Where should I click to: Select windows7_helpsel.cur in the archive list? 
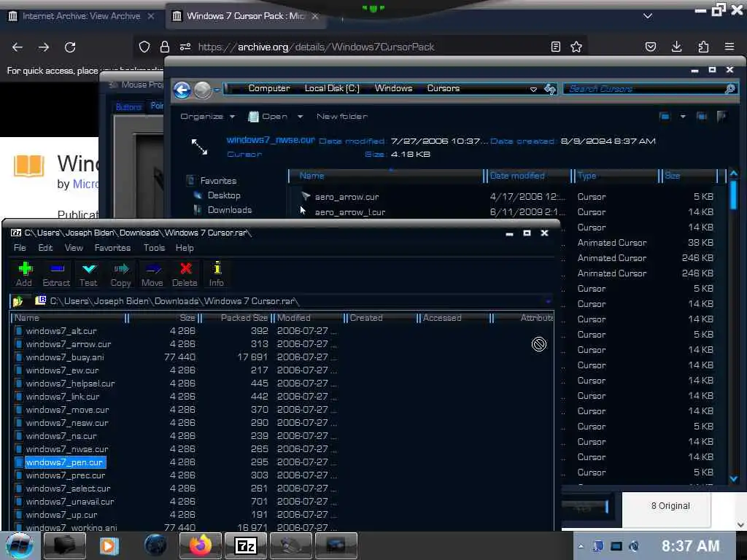click(x=70, y=384)
